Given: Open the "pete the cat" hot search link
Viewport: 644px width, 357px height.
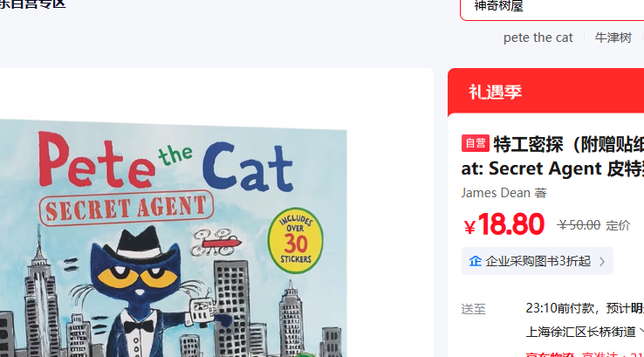Looking at the screenshot, I should [x=538, y=38].
